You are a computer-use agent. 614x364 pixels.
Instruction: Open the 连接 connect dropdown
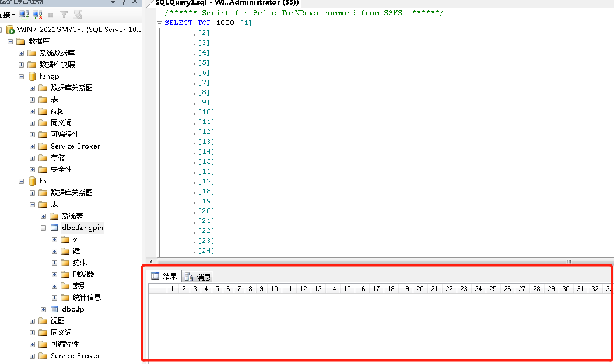(7, 15)
